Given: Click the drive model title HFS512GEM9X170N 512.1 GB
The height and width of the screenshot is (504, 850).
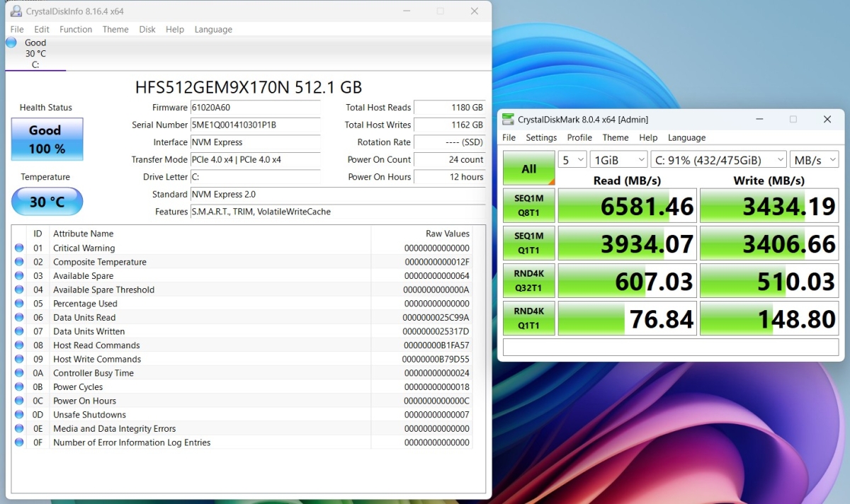Looking at the screenshot, I should click(x=249, y=88).
